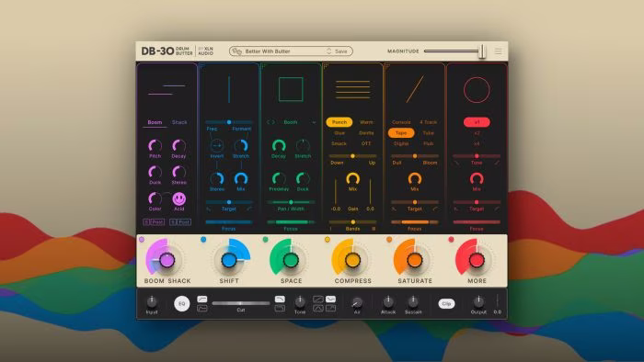Select the upper high-cut filter shape icon

click(280, 299)
